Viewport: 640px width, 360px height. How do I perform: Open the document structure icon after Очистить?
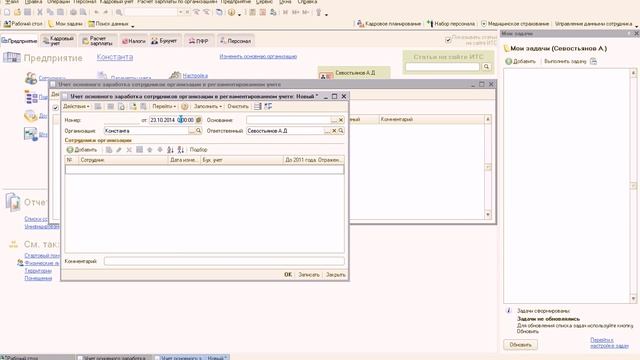(x=258, y=107)
